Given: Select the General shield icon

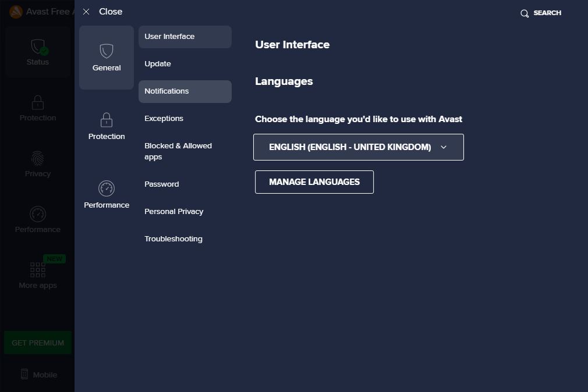Looking at the screenshot, I should point(107,51).
